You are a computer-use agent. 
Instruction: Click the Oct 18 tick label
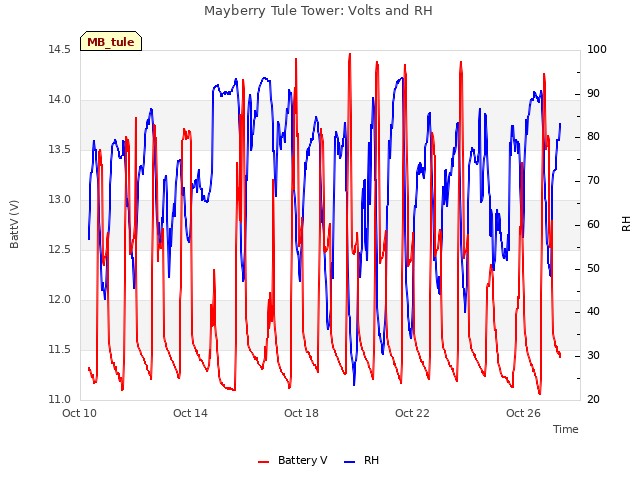point(301,413)
